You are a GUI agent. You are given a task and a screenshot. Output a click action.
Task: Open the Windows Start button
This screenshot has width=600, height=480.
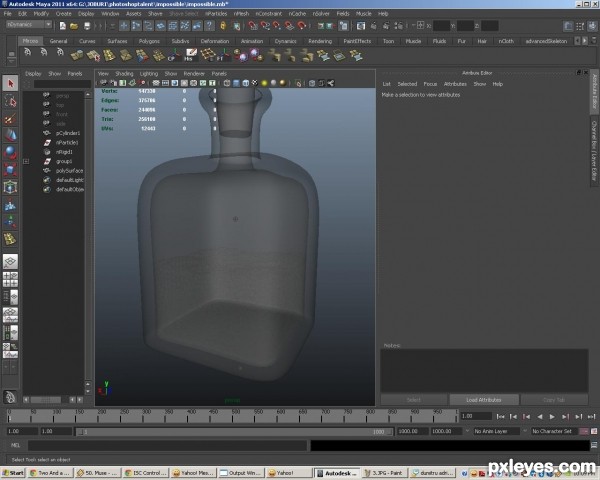click(13, 473)
